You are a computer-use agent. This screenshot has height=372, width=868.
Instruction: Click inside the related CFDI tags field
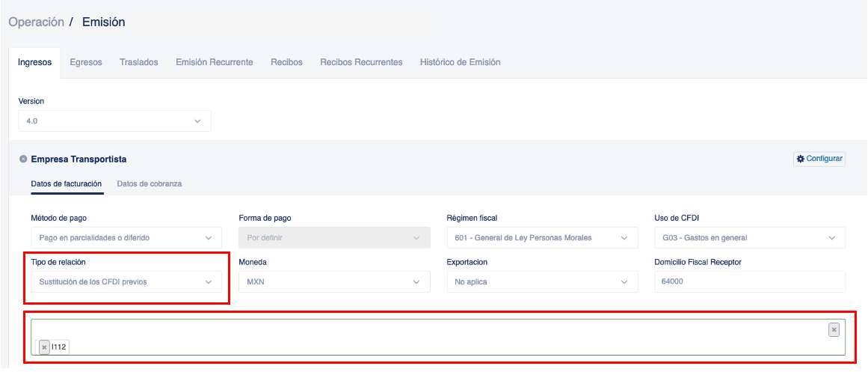tap(438, 337)
